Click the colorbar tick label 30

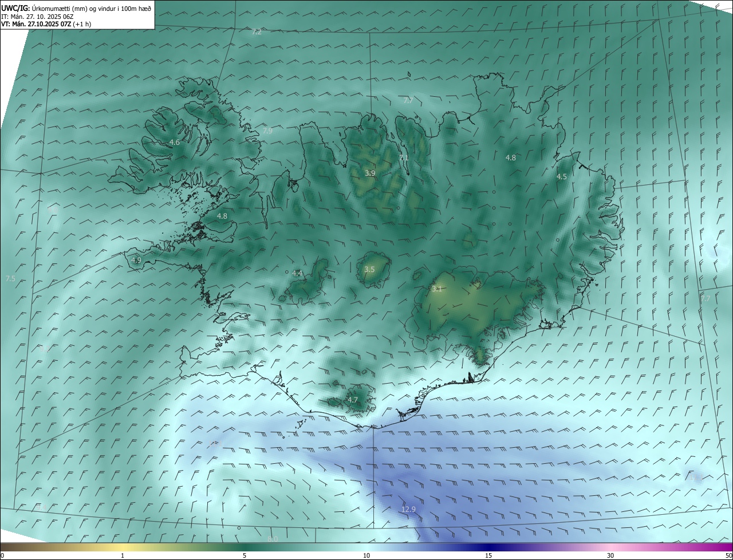click(610, 555)
